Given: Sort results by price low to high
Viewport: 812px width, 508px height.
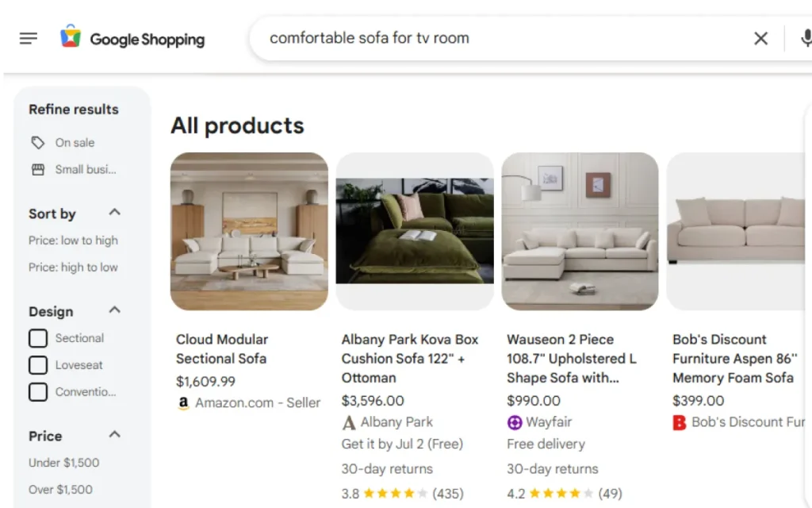Looking at the screenshot, I should click(72, 241).
